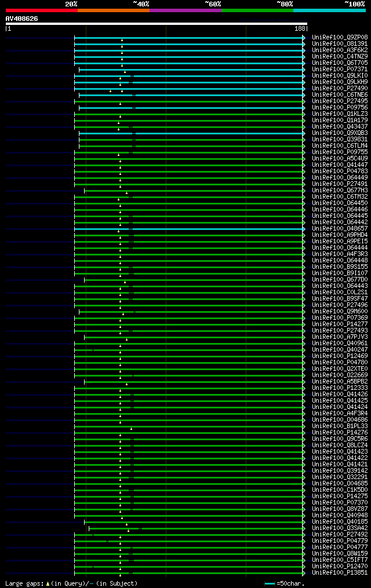Click the green alignment bar for UniRef100_P13851
The width and height of the screenshot is (371, 588).
pos(190,574)
